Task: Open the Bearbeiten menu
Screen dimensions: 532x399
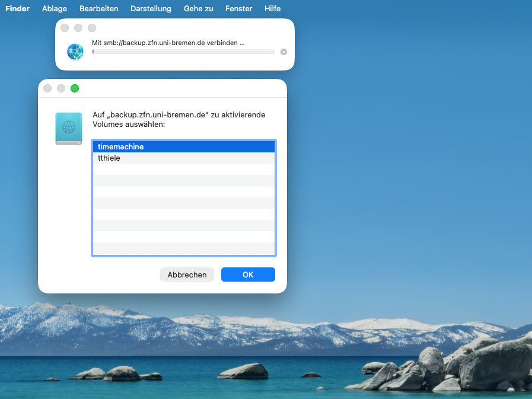Action: tap(99, 8)
